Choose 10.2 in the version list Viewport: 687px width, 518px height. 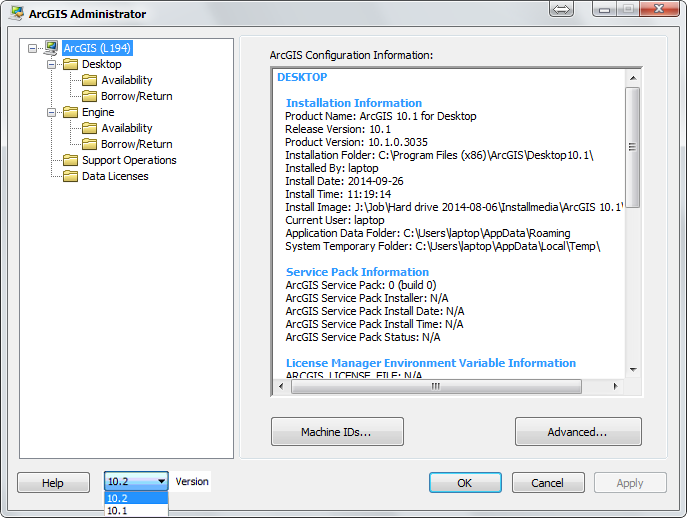click(x=118, y=498)
